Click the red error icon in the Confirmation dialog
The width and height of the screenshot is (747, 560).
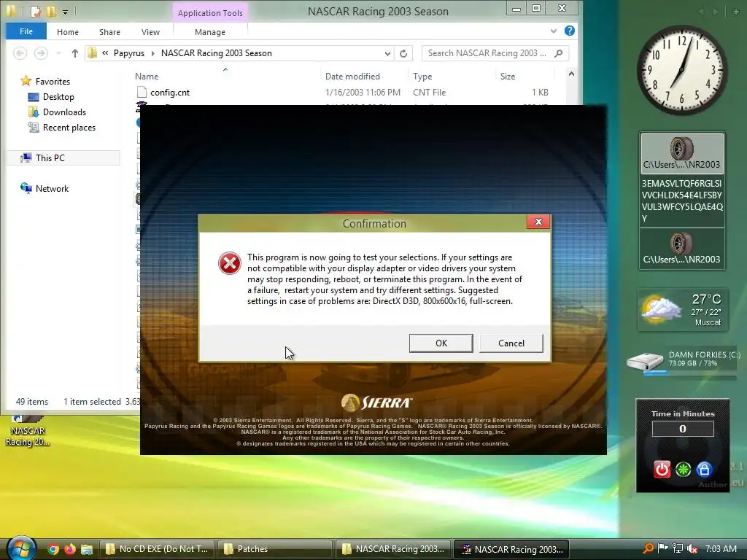(230, 263)
